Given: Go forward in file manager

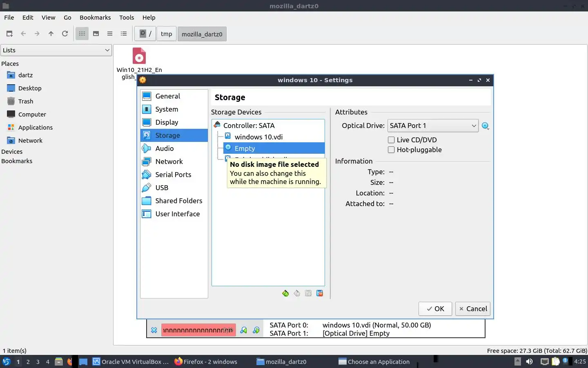Looking at the screenshot, I should click(x=37, y=34).
